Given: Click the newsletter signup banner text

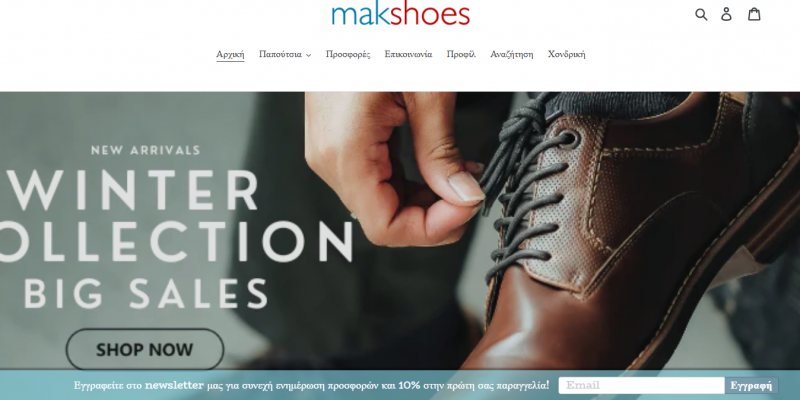Looking at the screenshot, I should tap(311, 385).
